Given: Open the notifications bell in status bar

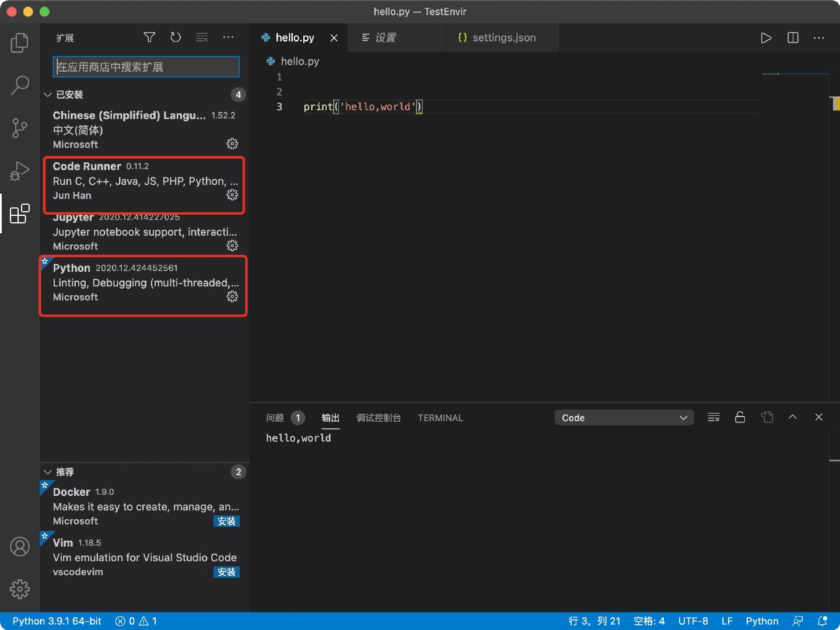Looking at the screenshot, I should [x=822, y=621].
